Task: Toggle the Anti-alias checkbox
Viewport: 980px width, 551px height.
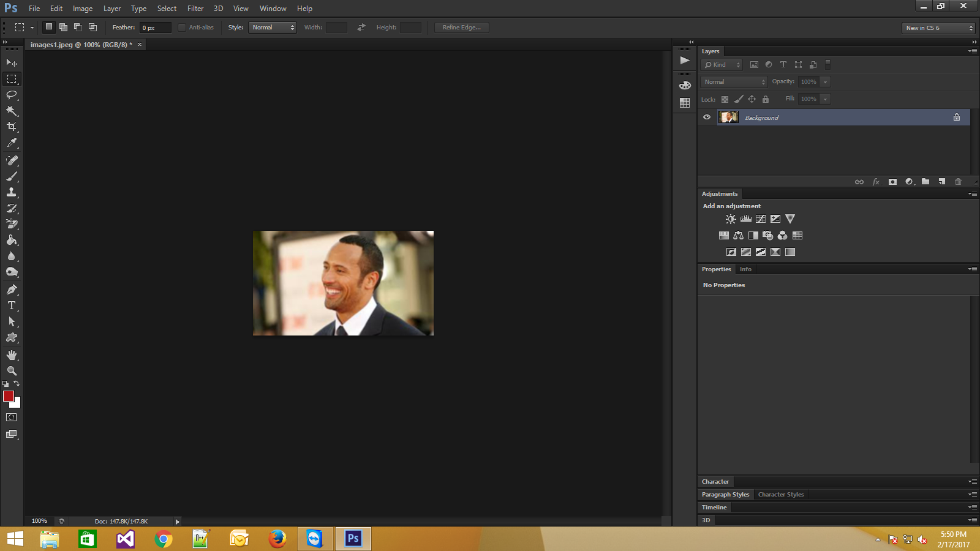Action: 182,28
